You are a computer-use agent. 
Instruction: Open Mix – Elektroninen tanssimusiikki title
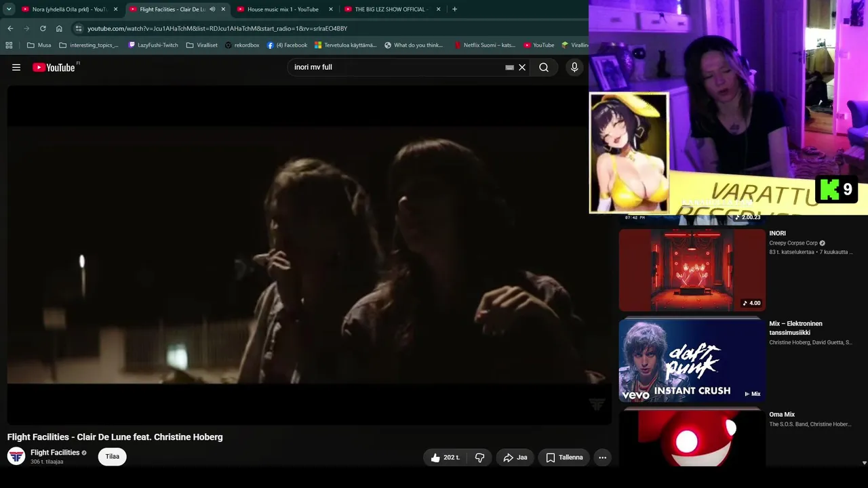pyautogui.click(x=795, y=328)
